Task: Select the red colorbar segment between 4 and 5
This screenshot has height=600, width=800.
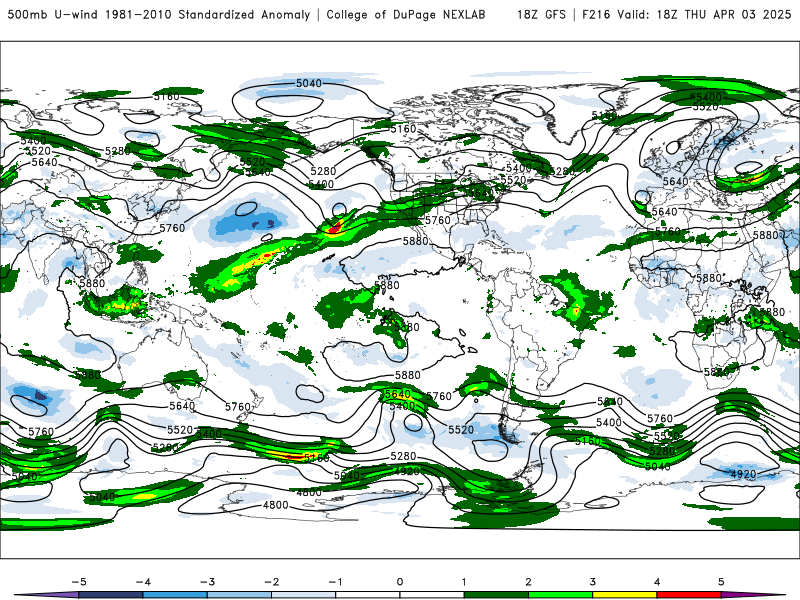Action: [x=689, y=595]
